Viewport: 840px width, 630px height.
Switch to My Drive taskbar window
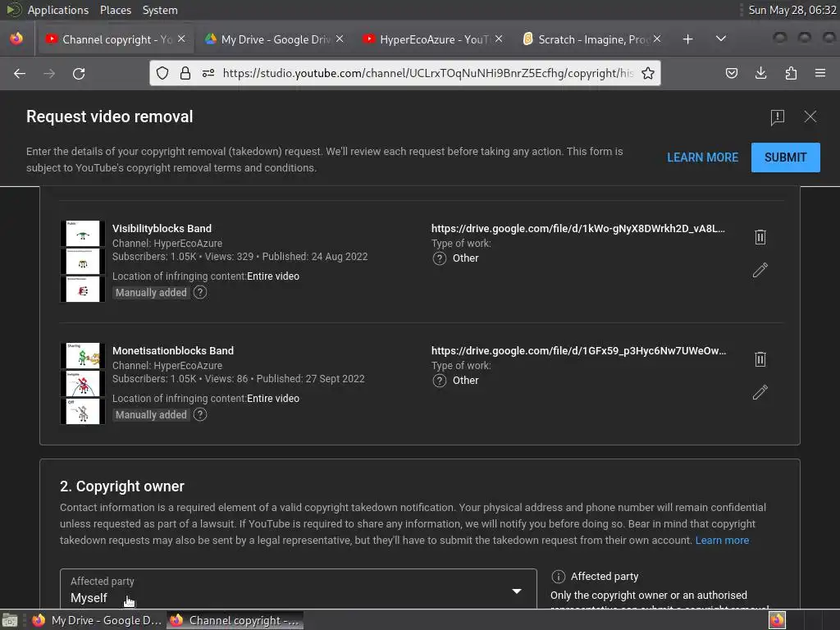[97, 620]
